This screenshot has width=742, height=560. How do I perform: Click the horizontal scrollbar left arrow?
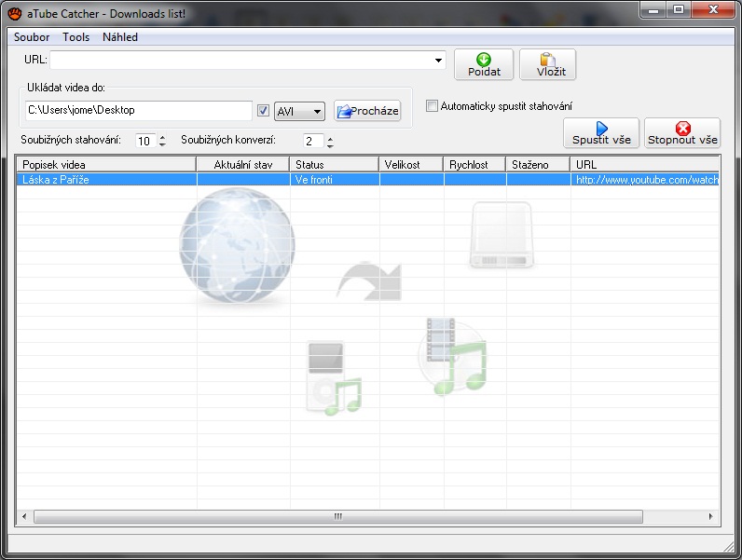24,516
